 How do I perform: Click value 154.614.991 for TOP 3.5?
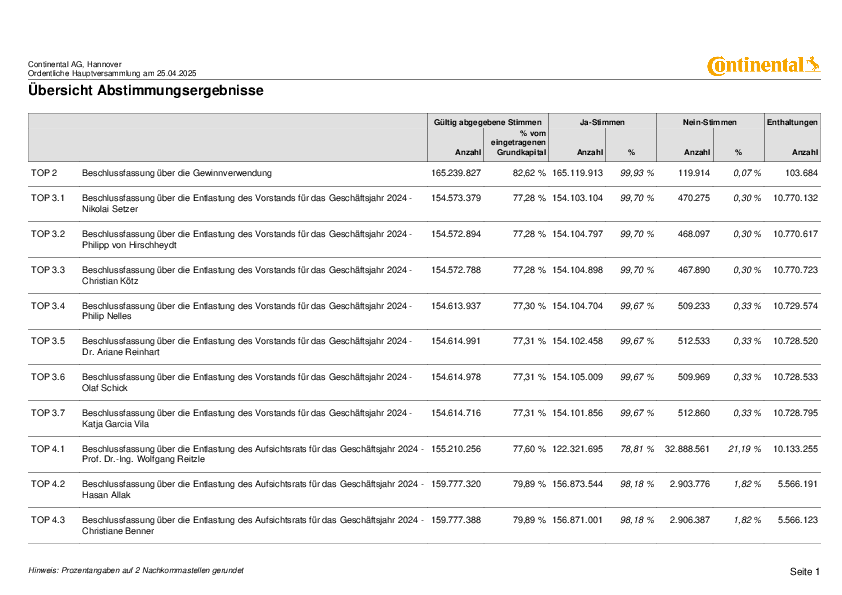[x=456, y=342]
